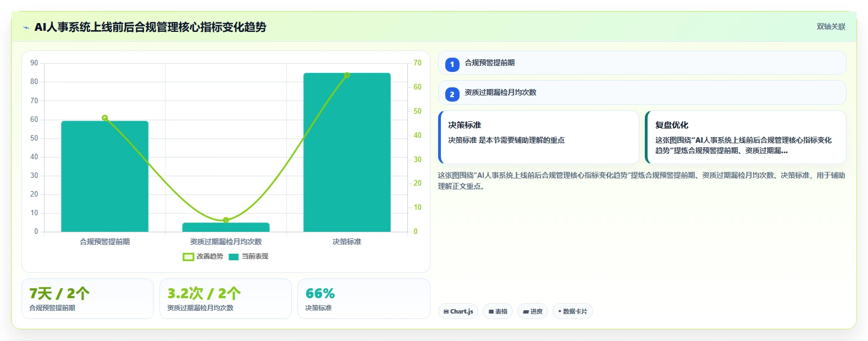The image size is (868, 341).
Task: Click the 数据卡片 tag
Action: [x=573, y=311]
